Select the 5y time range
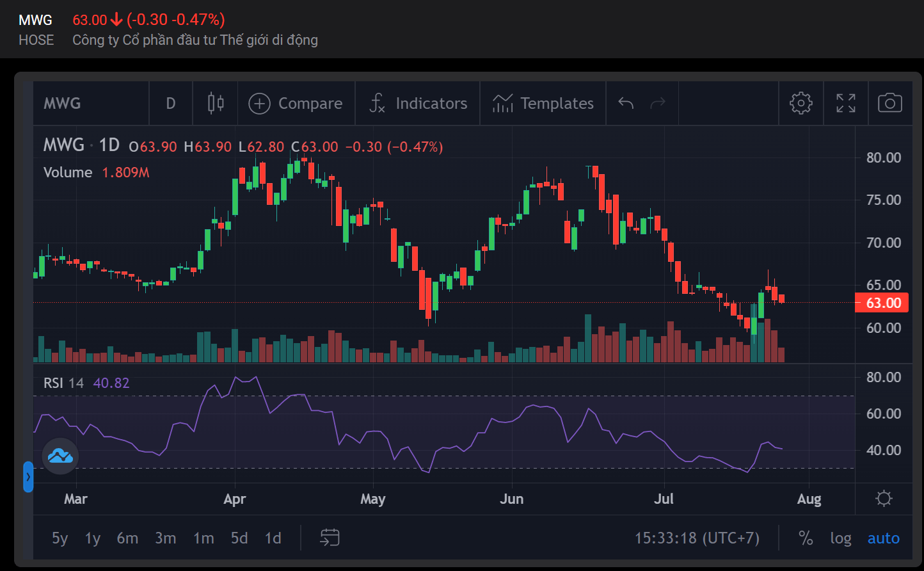 click(60, 538)
